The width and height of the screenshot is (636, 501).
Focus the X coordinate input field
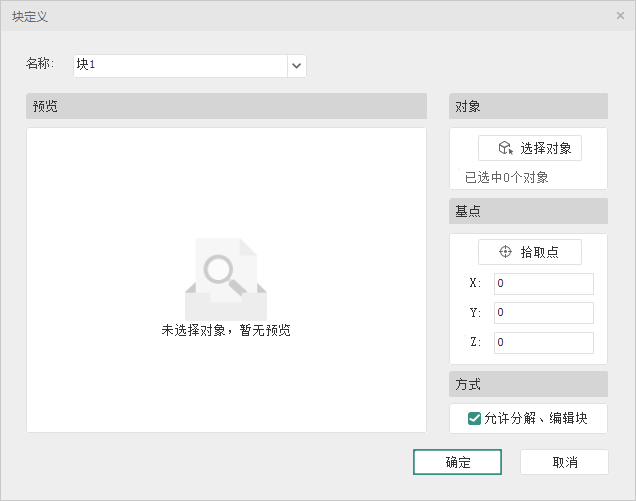point(543,284)
